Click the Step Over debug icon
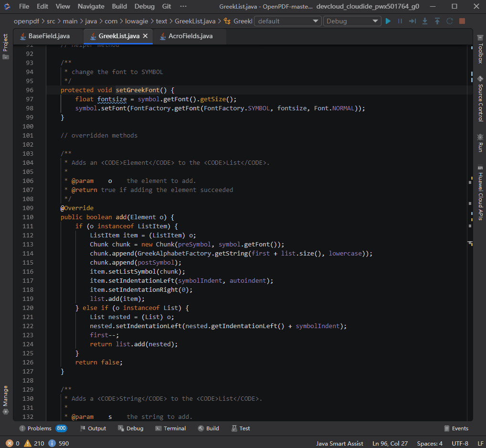Screen dimensions: 486x448 tap(412, 21)
